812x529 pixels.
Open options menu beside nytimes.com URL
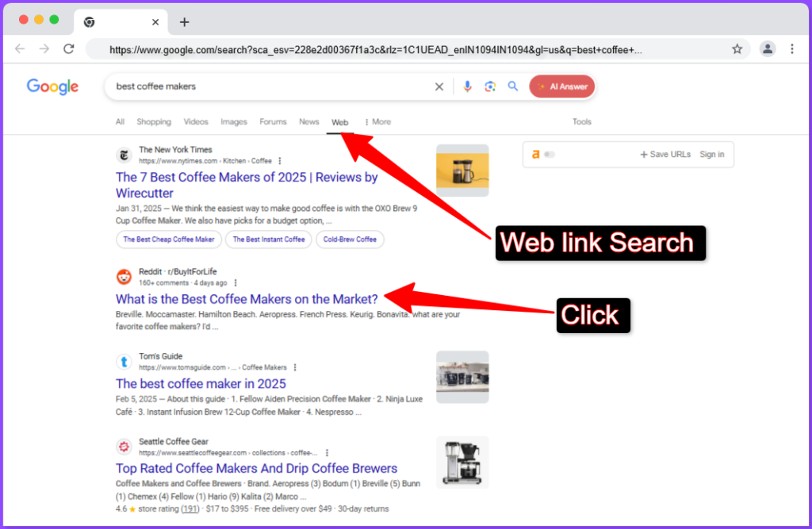[x=280, y=161]
